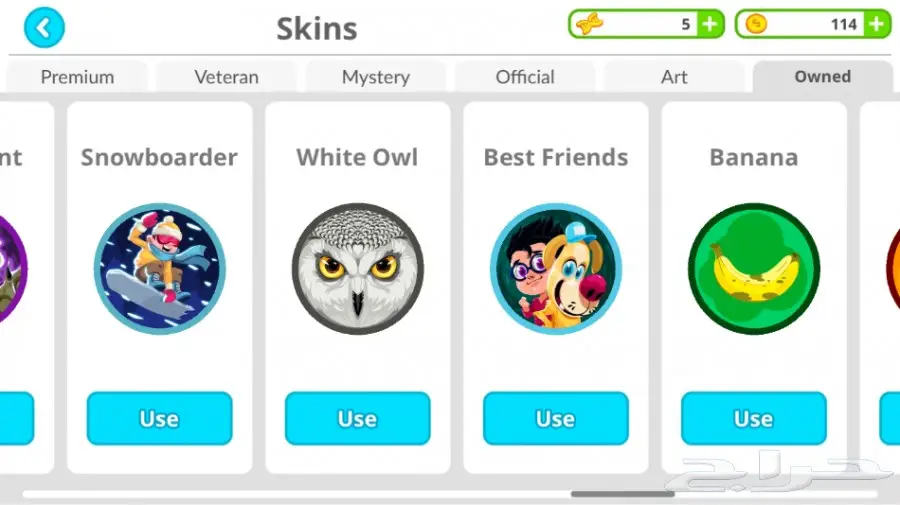The image size is (900, 505).
Task: Add more DNA with the plus icon
Action: [710, 24]
